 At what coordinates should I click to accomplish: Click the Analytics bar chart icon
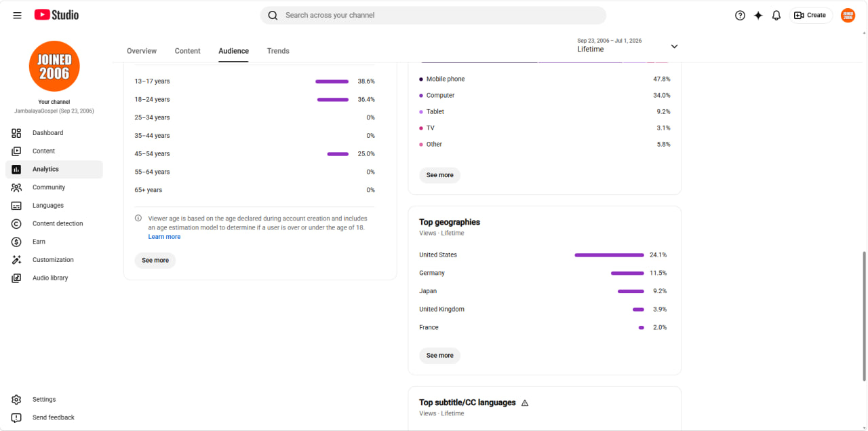coord(16,169)
